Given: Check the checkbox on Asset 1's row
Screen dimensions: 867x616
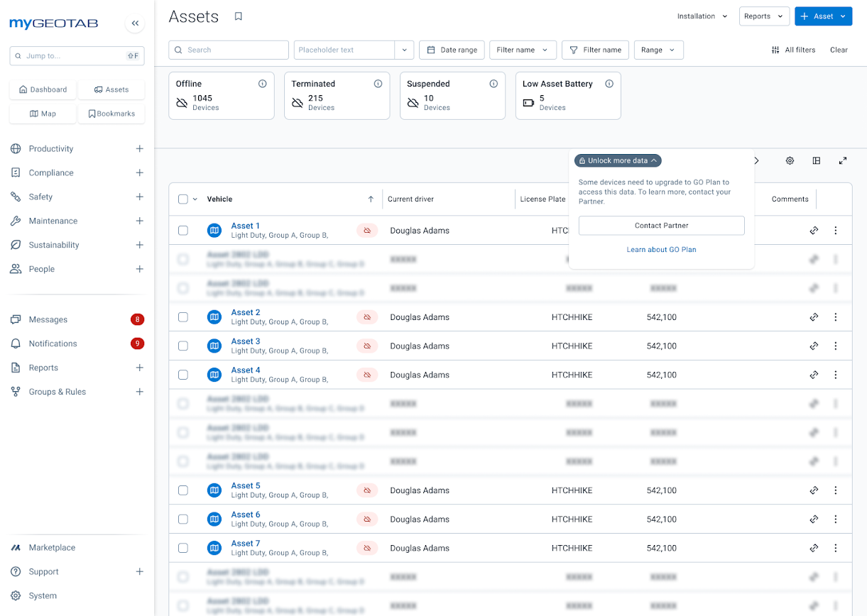Looking at the screenshot, I should click(182, 230).
